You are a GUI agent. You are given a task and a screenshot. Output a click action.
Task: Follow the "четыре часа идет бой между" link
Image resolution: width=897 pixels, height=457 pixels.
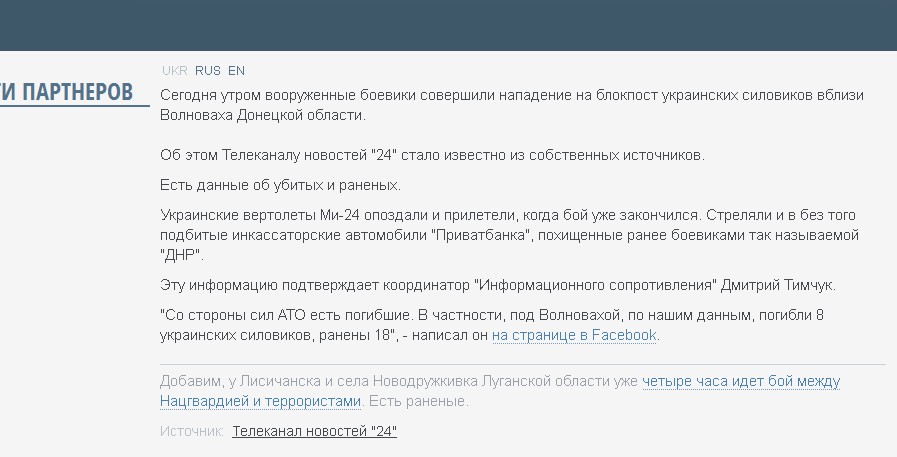(741, 382)
